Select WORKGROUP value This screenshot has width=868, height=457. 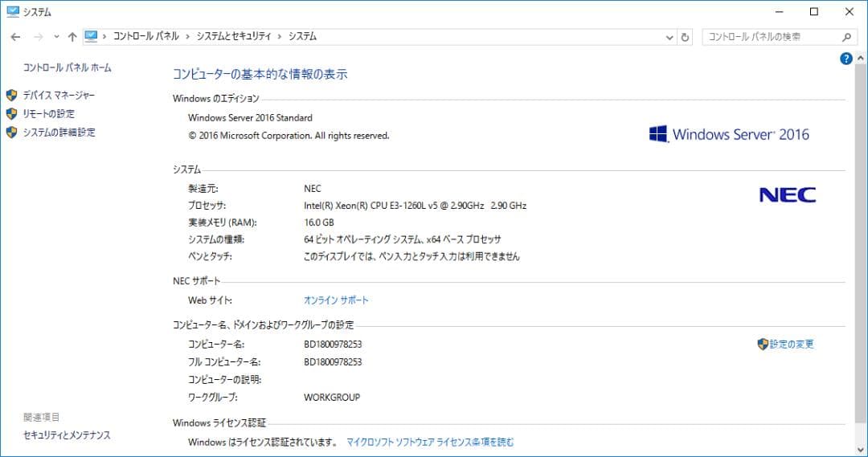[x=332, y=398]
